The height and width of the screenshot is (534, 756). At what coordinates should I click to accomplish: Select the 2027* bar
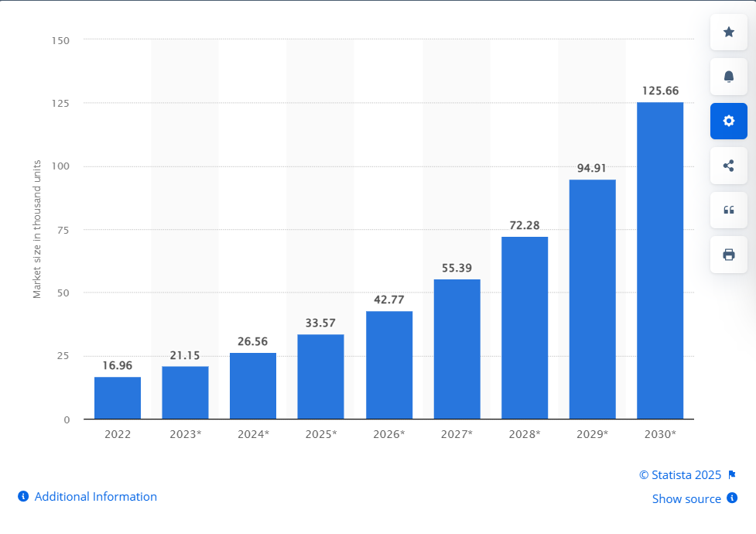pos(457,349)
